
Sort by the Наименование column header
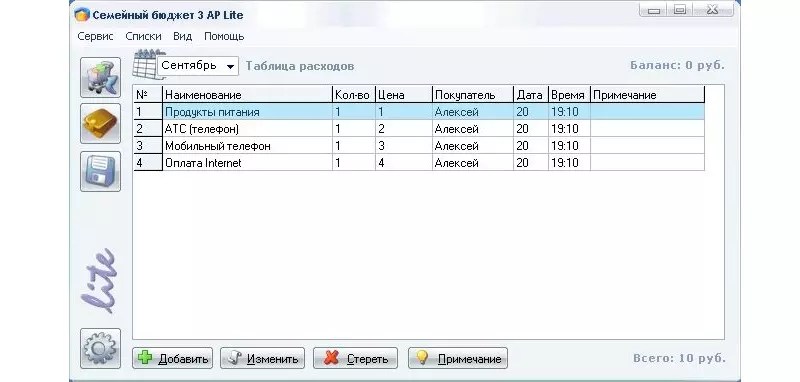247,95
